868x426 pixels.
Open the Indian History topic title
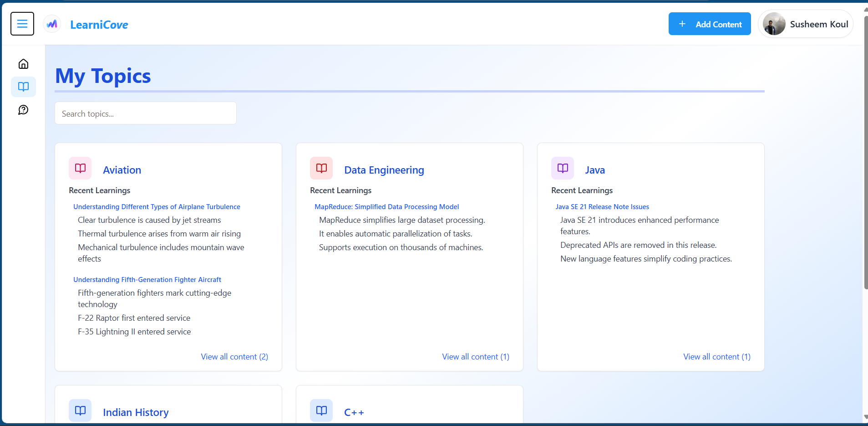tap(136, 412)
